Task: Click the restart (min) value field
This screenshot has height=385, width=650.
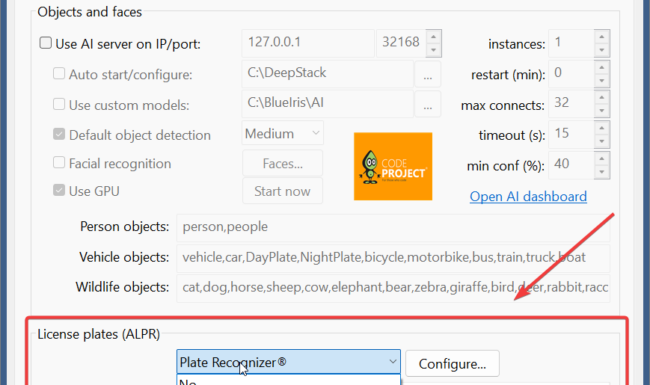Action: click(x=571, y=73)
